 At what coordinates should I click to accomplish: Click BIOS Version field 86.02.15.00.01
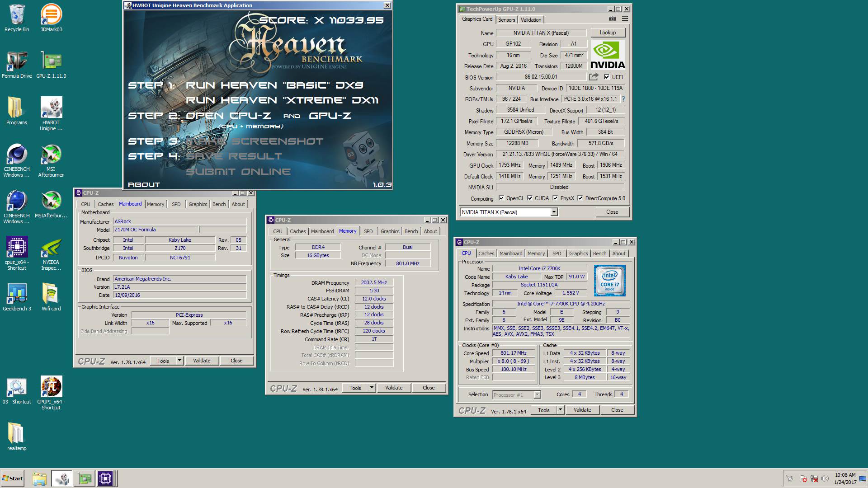(541, 77)
